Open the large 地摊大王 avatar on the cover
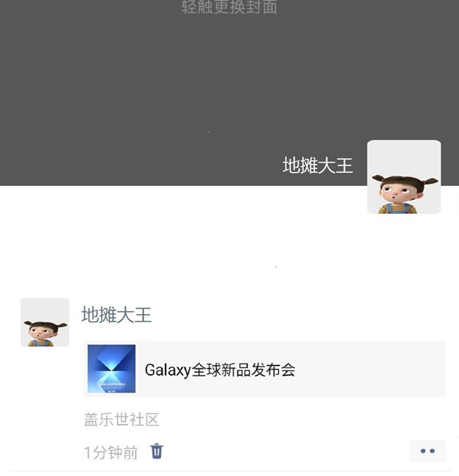This screenshot has height=476, width=459. point(404,176)
